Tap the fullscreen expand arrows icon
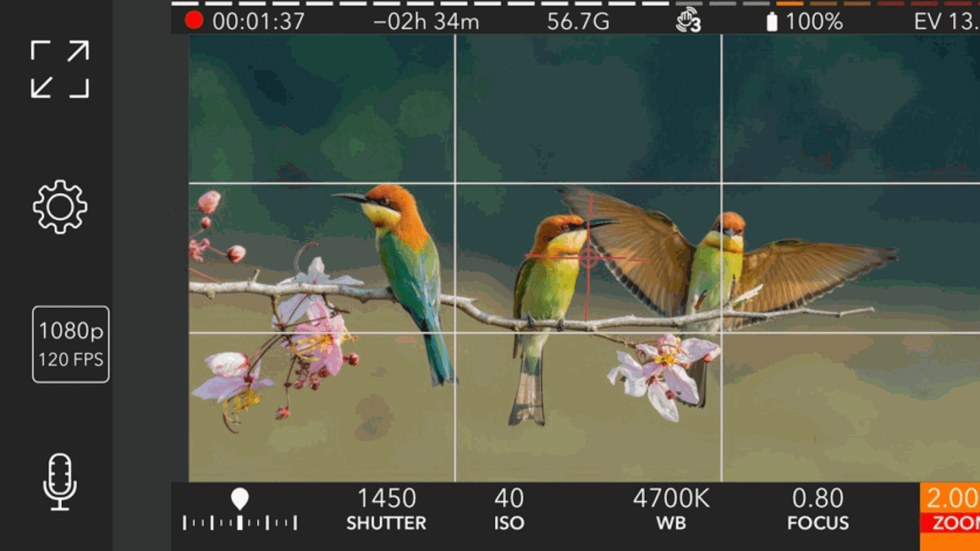Viewport: 980px width, 551px height. click(60, 69)
